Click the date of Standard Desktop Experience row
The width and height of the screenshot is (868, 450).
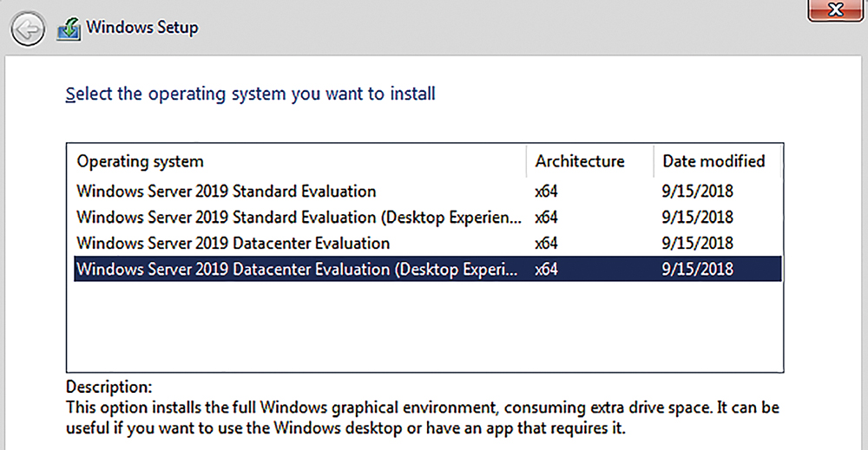[698, 218]
